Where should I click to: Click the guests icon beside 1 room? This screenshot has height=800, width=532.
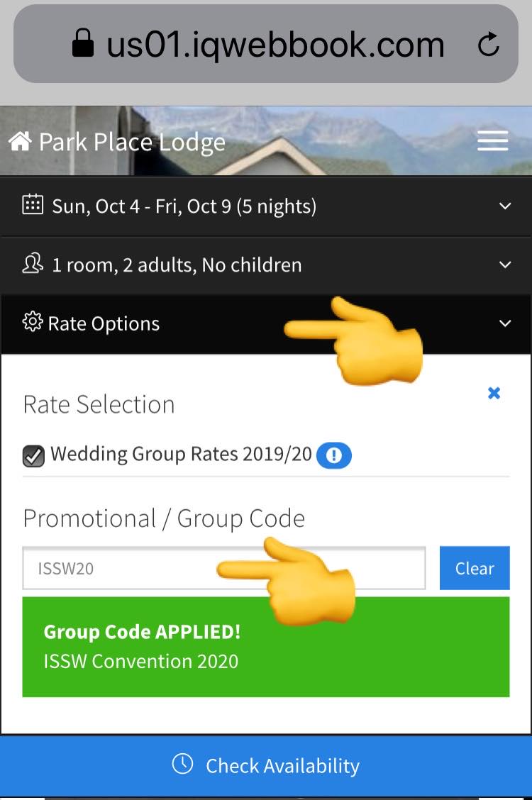click(33, 264)
